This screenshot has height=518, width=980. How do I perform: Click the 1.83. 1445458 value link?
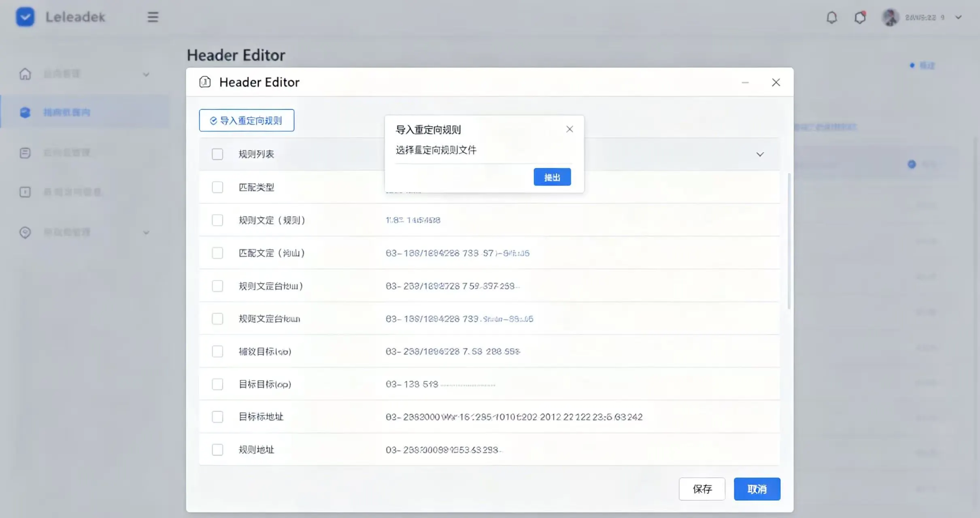pos(413,220)
